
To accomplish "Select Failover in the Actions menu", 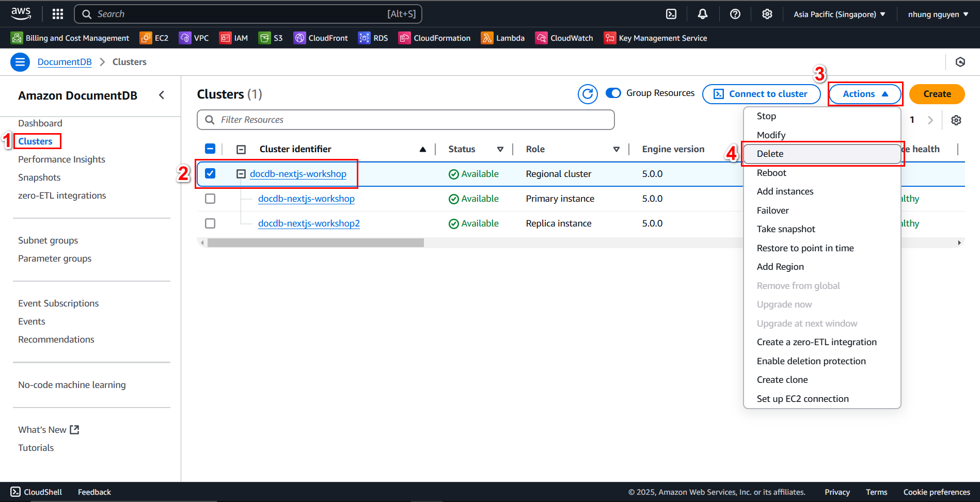I will tap(822, 210).
